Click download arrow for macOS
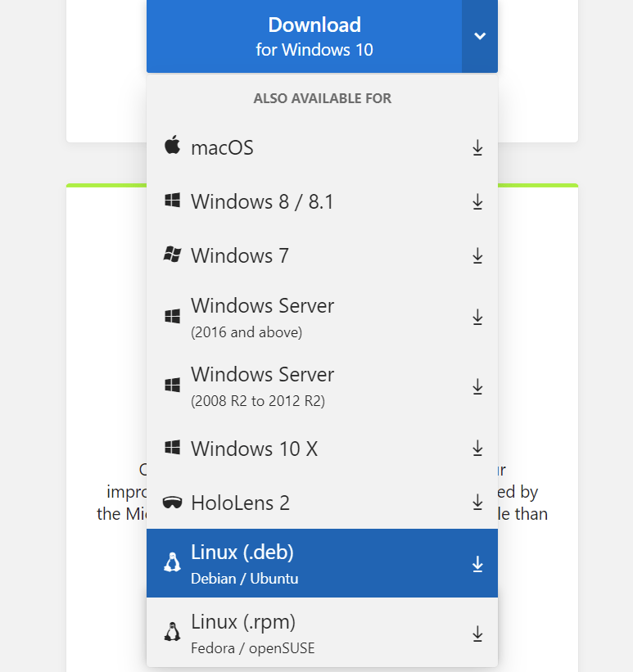633x672 pixels. point(477,148)
